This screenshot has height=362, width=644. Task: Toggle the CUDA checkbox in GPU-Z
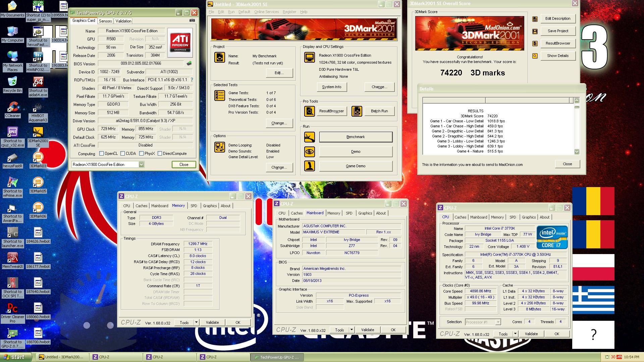(x=122, y=154)
